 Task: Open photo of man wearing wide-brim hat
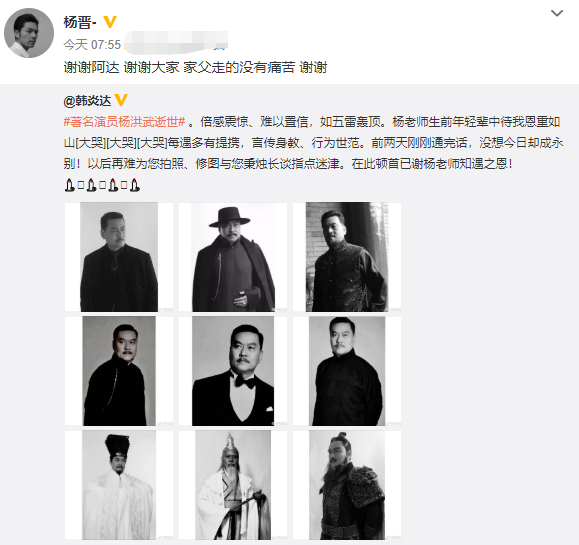(x=233, y=257)
